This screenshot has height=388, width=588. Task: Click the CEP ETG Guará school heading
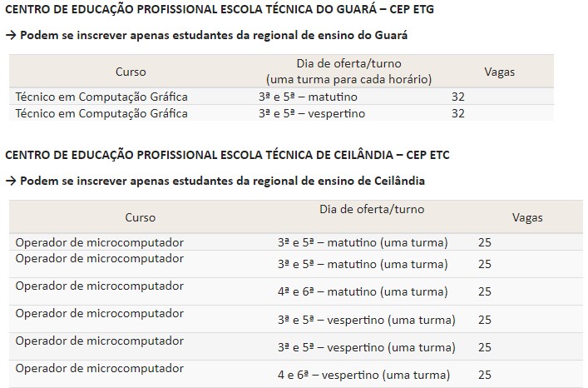point(219,9)
